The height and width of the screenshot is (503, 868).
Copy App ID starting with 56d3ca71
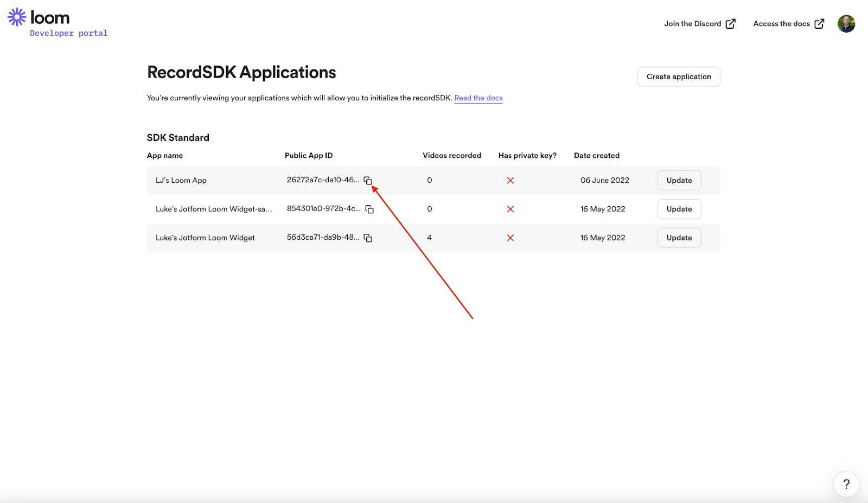(368, 238)
